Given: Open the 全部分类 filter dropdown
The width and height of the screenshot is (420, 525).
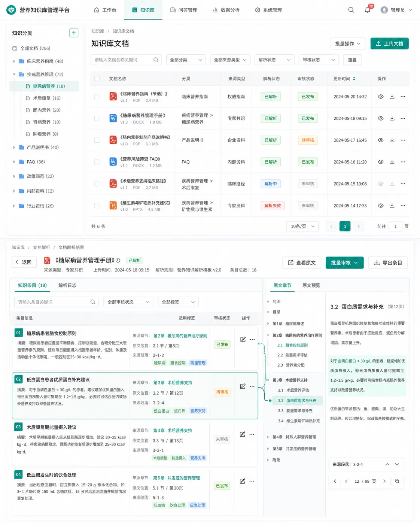Looking at the screenshot, I should coord(186,60).
